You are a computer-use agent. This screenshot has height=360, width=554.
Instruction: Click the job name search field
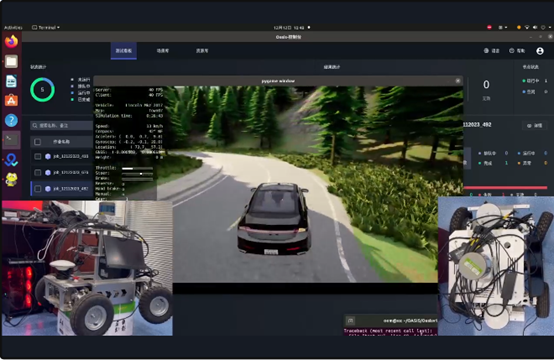point(62,125)
